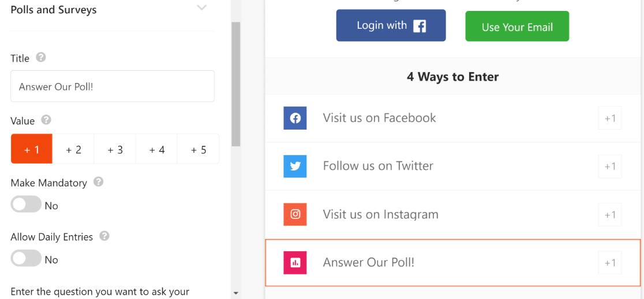Select the +1 value option
644x299 pixels.
(x=32, y=149)
